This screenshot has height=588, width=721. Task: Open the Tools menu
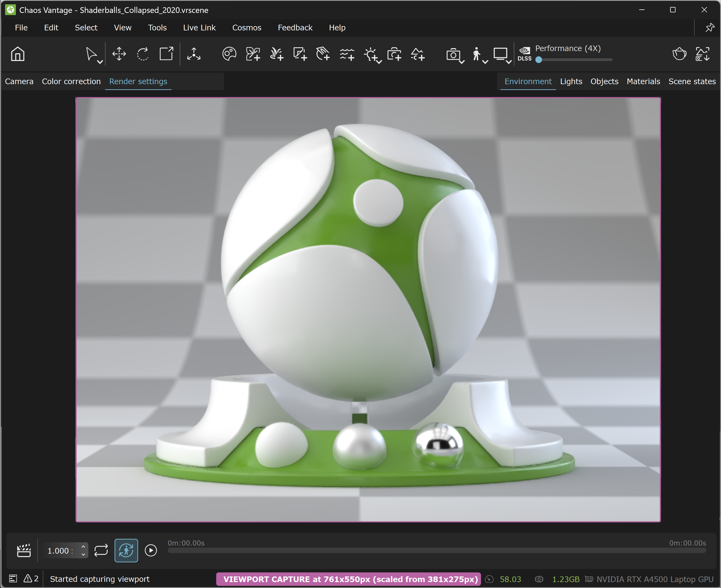click(x=157, y=27)
